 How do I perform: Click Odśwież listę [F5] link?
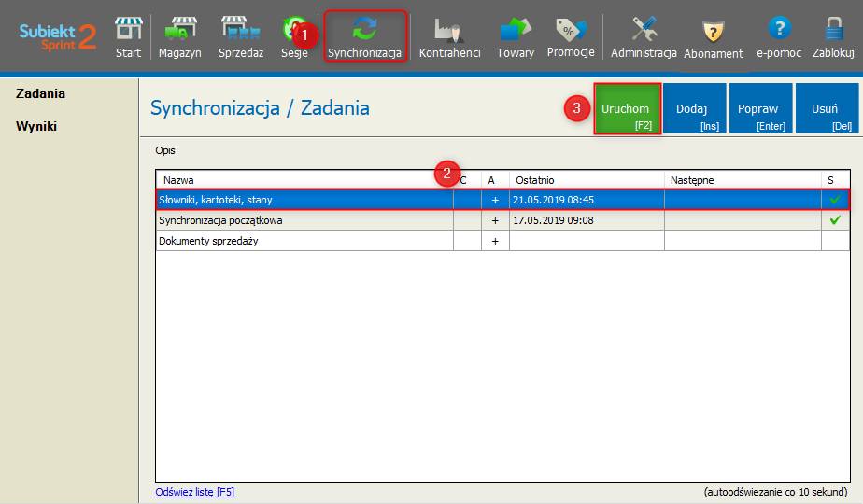tap(195, 492)
